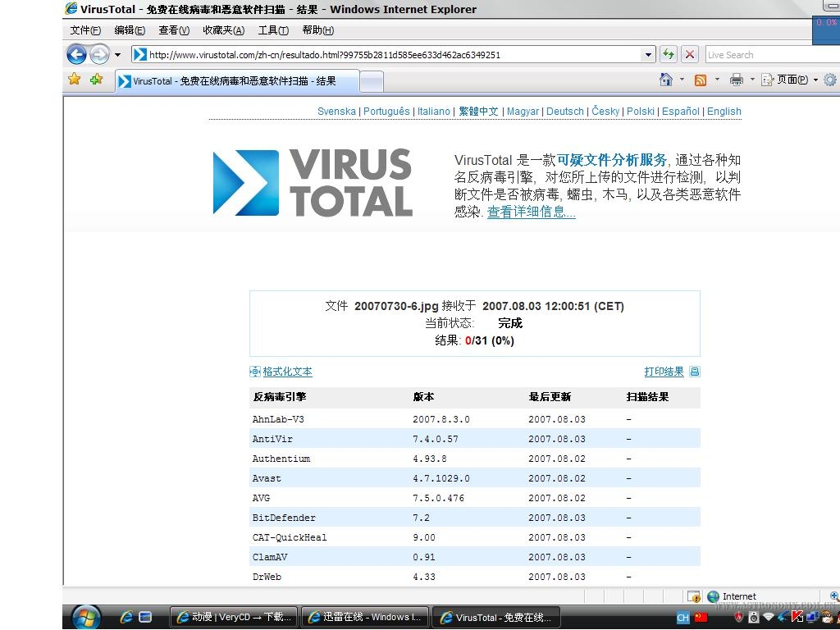Open the 工具(T) menu
840x630 pixels.
(273, 30)
